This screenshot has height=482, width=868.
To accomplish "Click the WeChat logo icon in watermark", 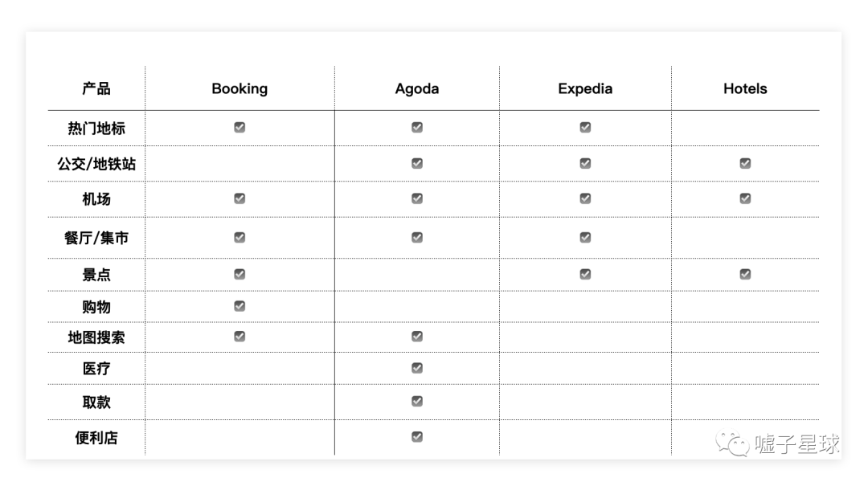I will click(x=732, y=443).
